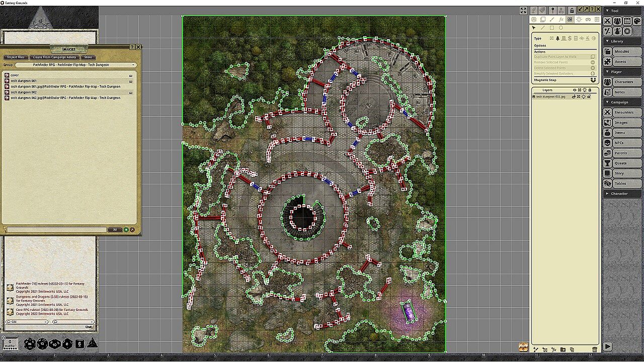The height and width of the screenshot is (362, 644).
Task: Click the Story book icon in sidebar
Action: (608, 173)
